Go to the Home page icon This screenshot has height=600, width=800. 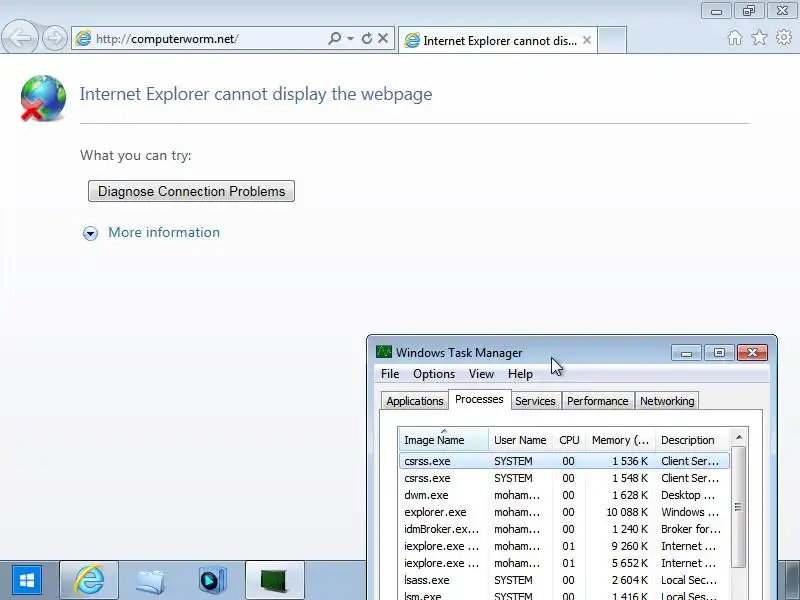pos(735,38)
